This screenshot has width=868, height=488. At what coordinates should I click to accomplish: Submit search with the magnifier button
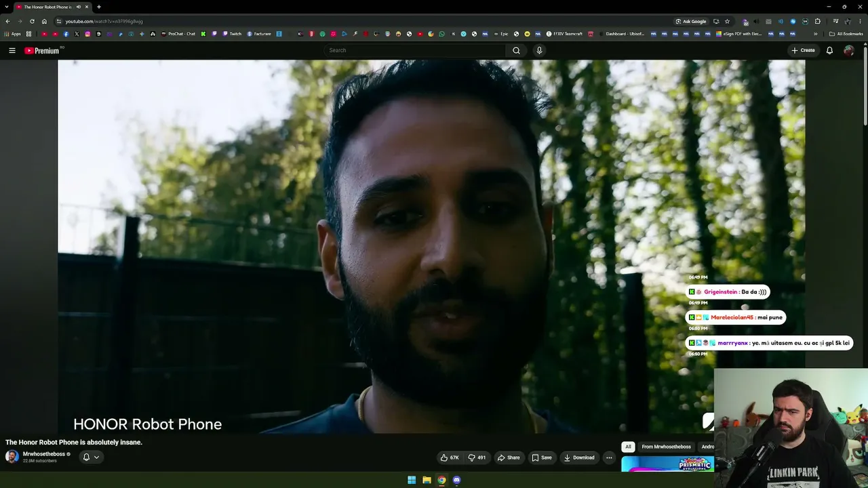[516, 50]
